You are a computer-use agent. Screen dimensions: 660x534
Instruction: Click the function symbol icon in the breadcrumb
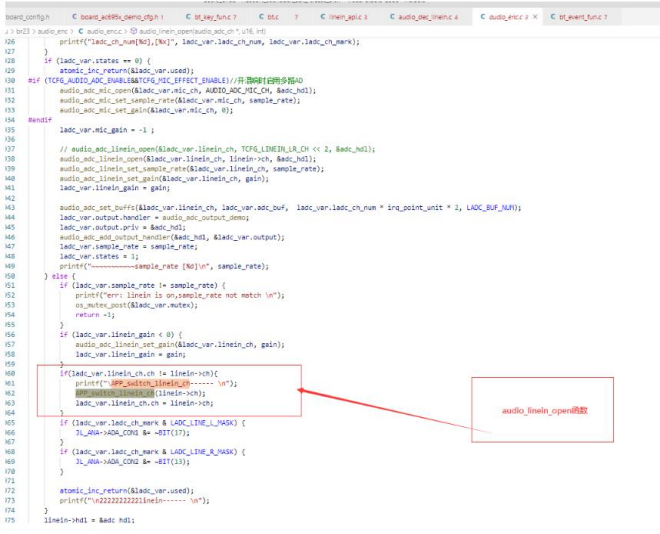click(x=133, y=31)
